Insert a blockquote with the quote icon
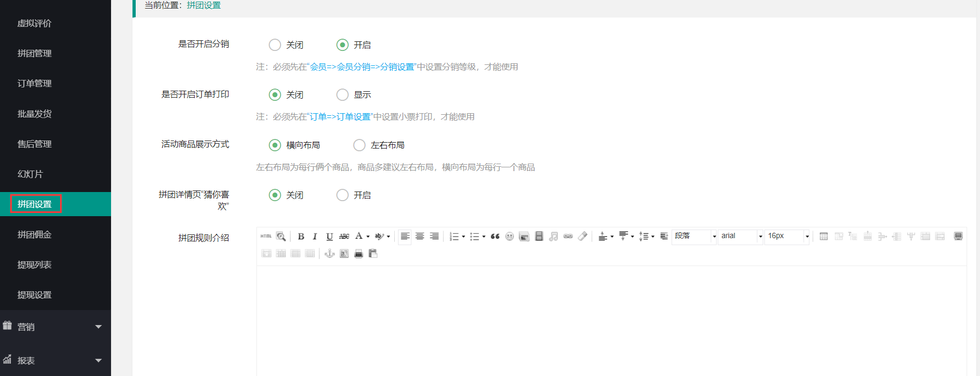980x376 pixels. (495, 237)
